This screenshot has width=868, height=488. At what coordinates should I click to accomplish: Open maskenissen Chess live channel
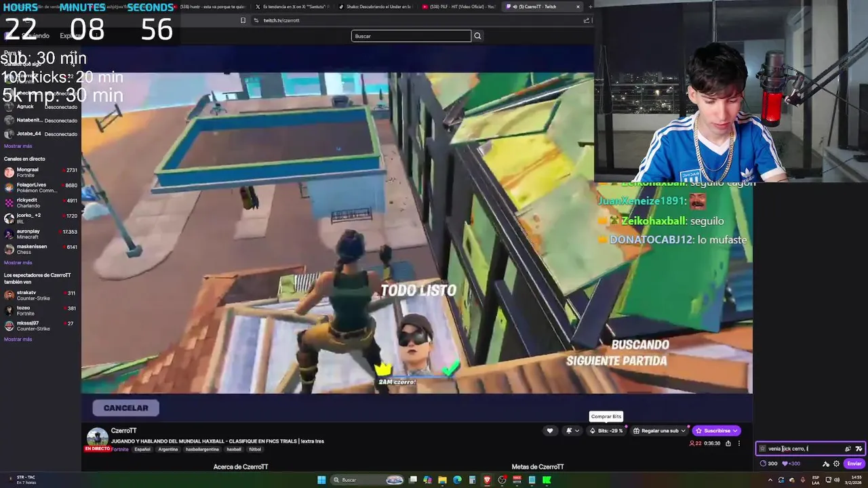coord(41,249)
